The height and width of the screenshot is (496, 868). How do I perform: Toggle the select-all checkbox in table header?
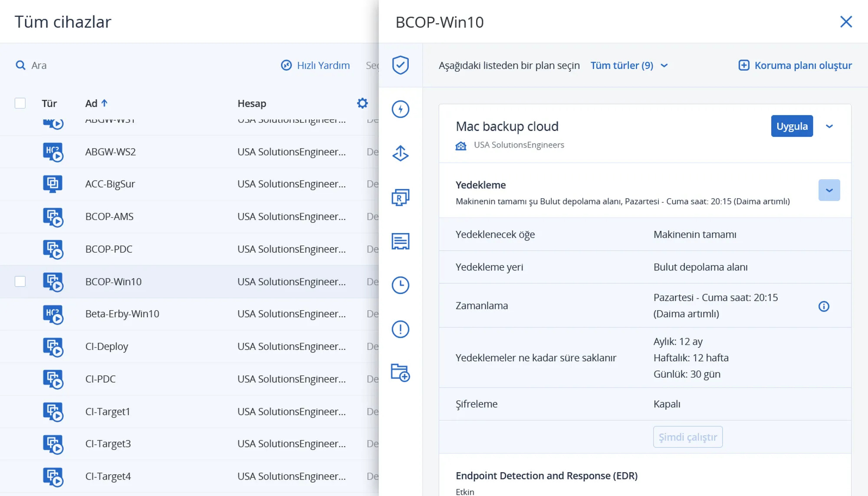coord(20,103)
